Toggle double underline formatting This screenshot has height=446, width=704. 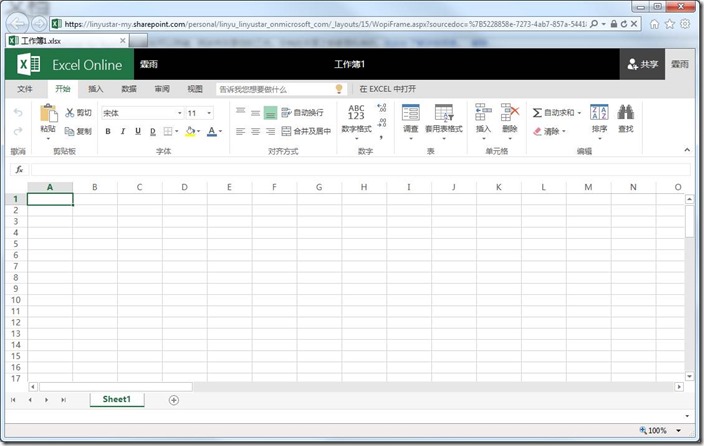point(153,131)
